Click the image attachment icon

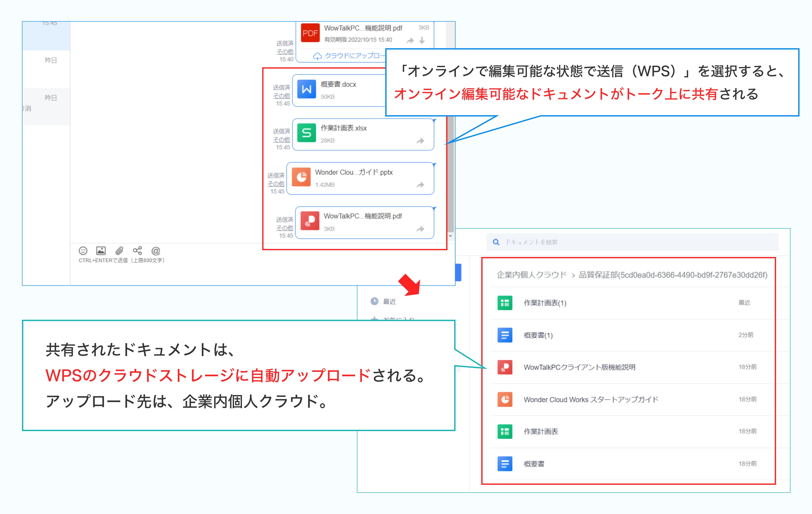[x=101, y=251]
